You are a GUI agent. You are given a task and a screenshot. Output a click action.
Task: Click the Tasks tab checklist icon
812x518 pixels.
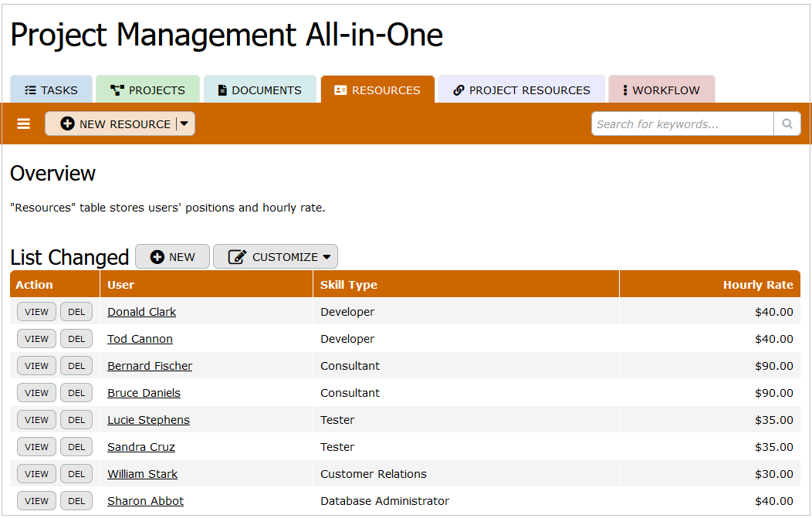click(x=30, y=90)
